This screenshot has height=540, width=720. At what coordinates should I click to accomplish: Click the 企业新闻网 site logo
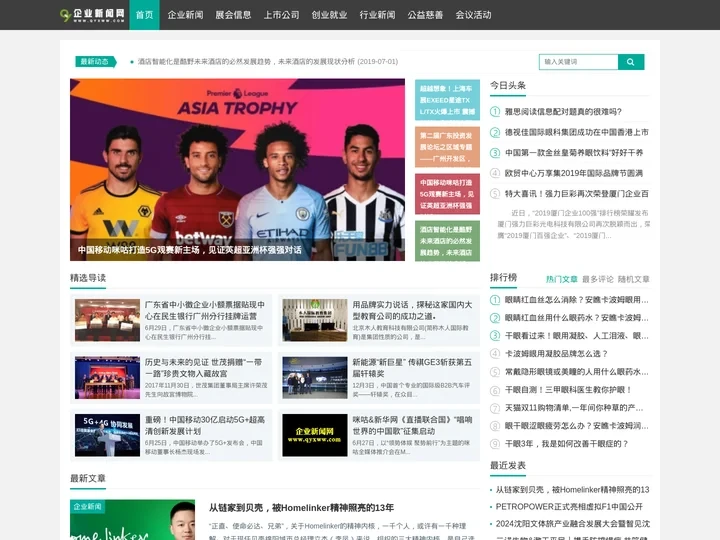[x=92, y=15]
